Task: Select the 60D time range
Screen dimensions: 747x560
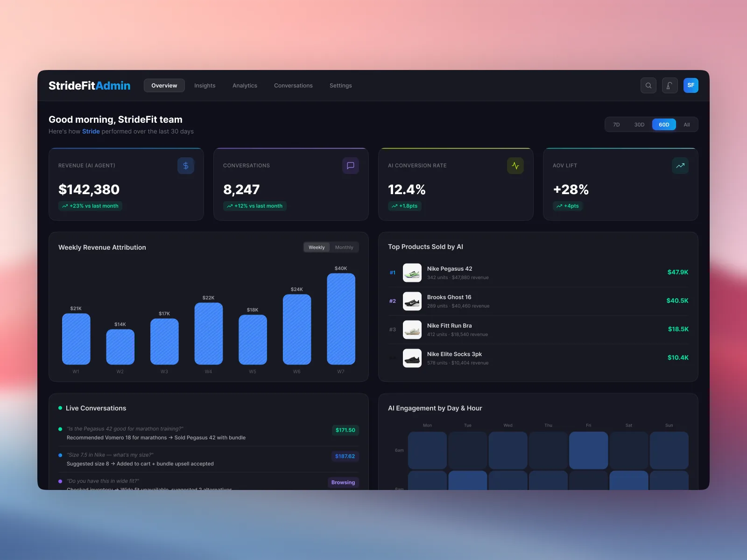Action: [x=664, y=125]
